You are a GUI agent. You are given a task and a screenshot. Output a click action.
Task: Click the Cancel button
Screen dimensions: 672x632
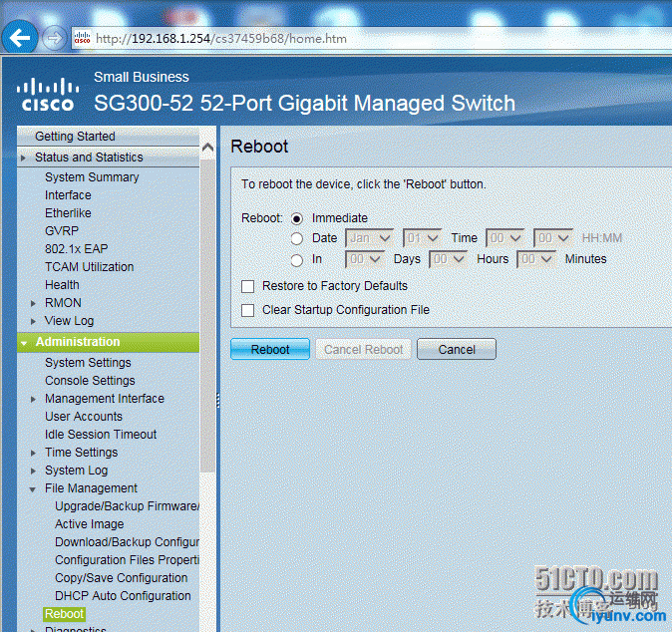point(457,349)
